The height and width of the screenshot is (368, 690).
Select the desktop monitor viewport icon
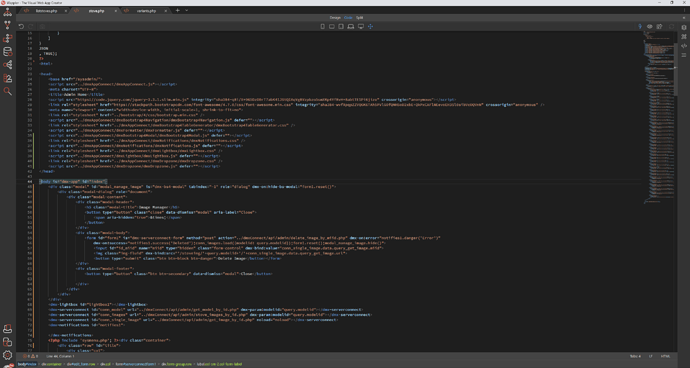tap(361, 27)
